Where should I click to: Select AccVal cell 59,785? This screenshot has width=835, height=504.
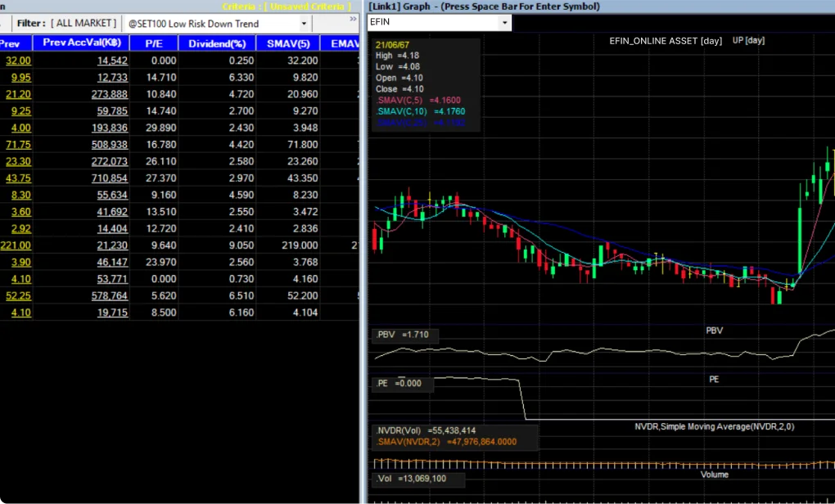[112, 111]
